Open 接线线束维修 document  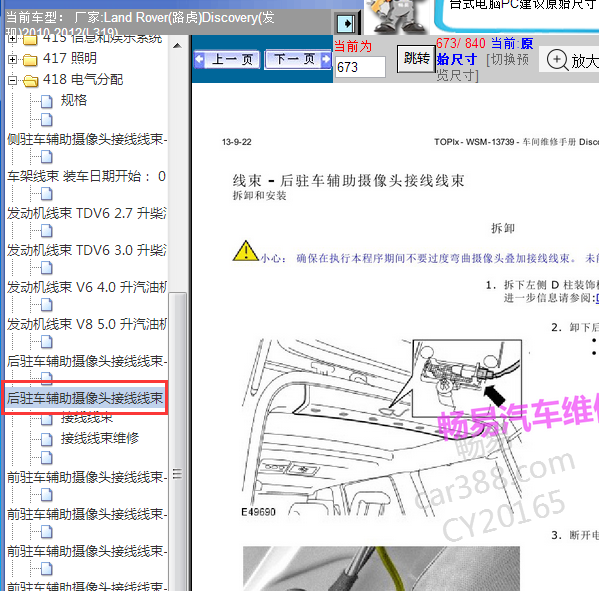[100, 438]
